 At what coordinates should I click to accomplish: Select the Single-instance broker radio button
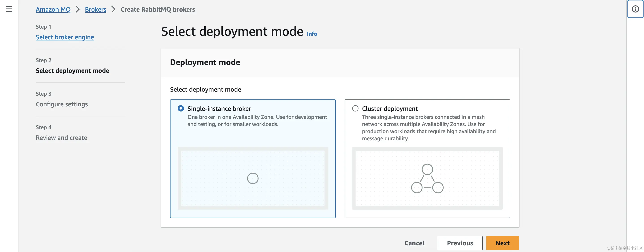[x=181, y=109]
